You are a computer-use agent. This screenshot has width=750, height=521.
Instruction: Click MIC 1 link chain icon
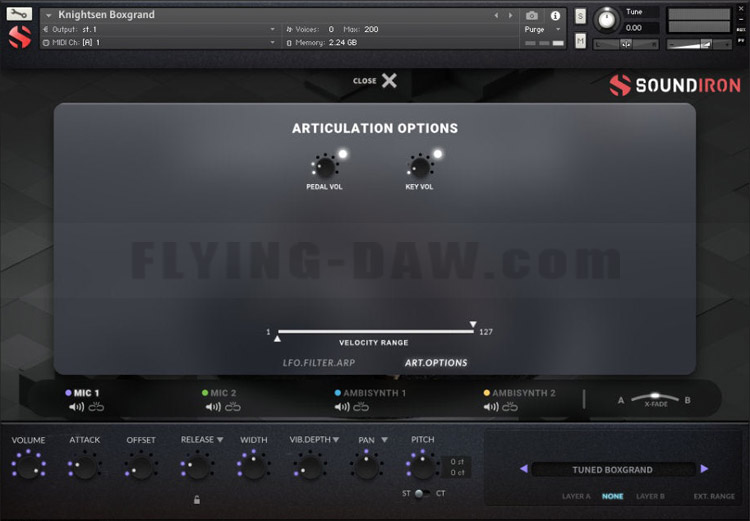click(96, 407)
